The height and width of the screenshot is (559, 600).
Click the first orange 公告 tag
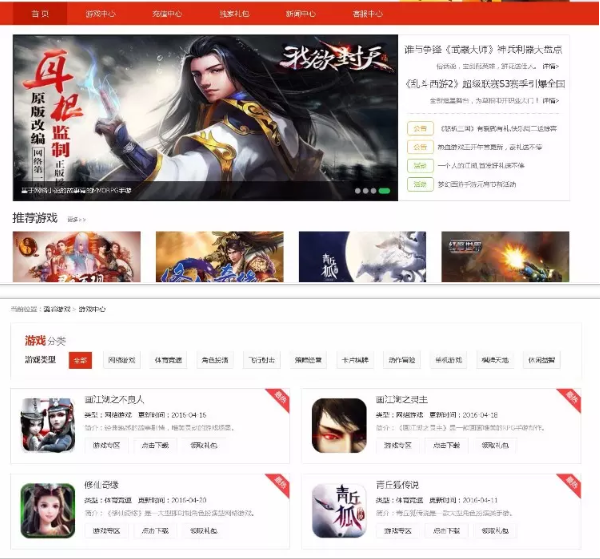point(420,129)
